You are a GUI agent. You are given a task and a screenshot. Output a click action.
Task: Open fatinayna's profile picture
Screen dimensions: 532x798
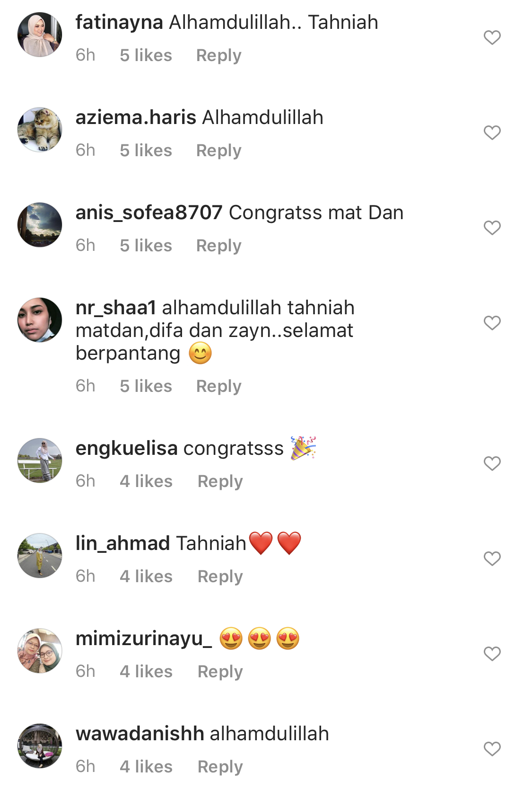pyautogui.click(x=40, y=35)
